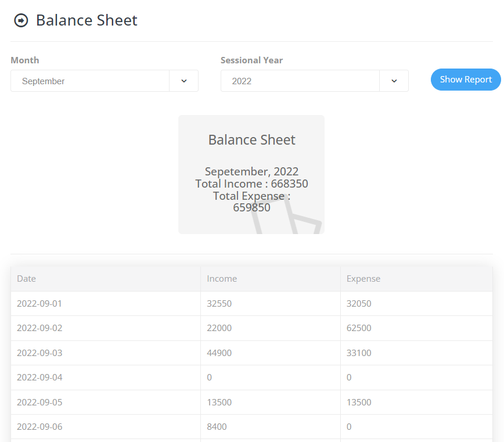
Task: Click the Sessional Year dropdown chevron arrow
Action: [394, 81]
